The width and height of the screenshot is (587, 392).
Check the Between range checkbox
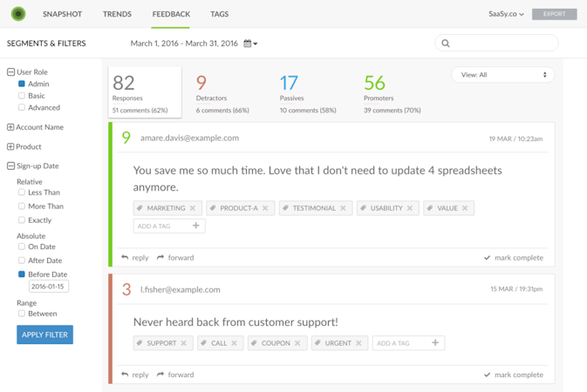[22, 314]
